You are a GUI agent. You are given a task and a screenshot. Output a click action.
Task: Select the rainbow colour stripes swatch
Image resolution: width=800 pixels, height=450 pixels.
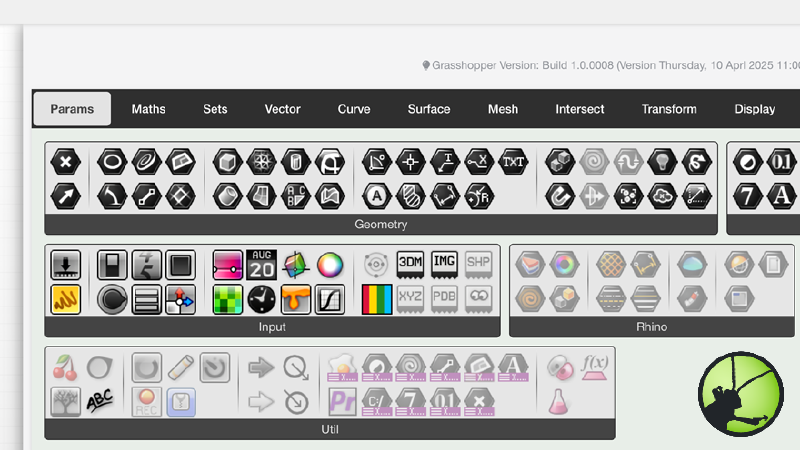tap(377, 299)
